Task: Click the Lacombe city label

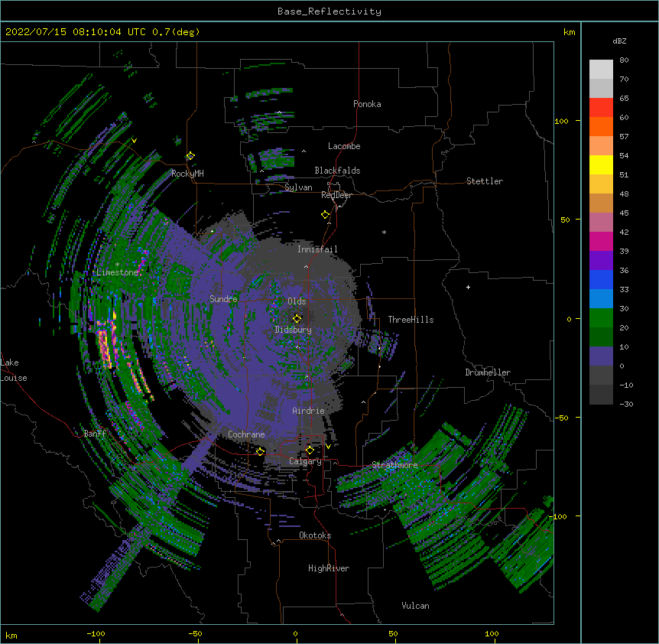Action: pyautogui.click(x=344, y=146)
